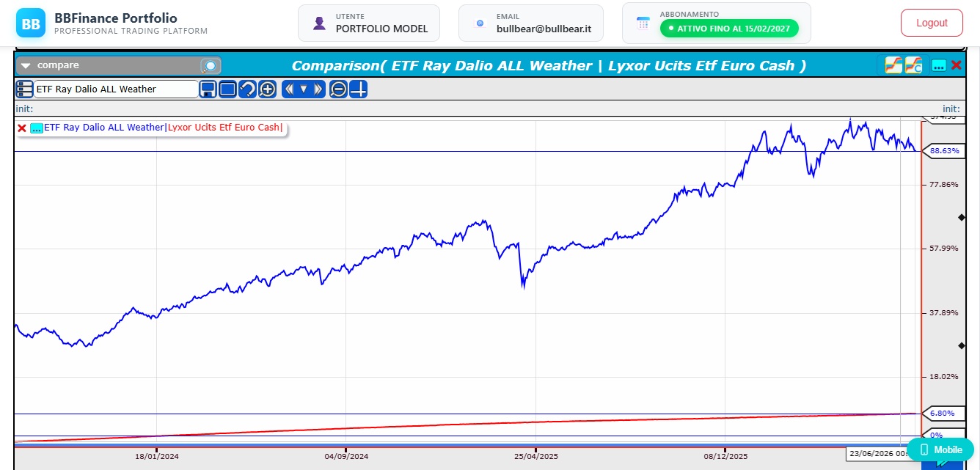Viewport: 980px width, 470px height.
Task: Click the undo arrow toolbar icon
Action: 247,89
